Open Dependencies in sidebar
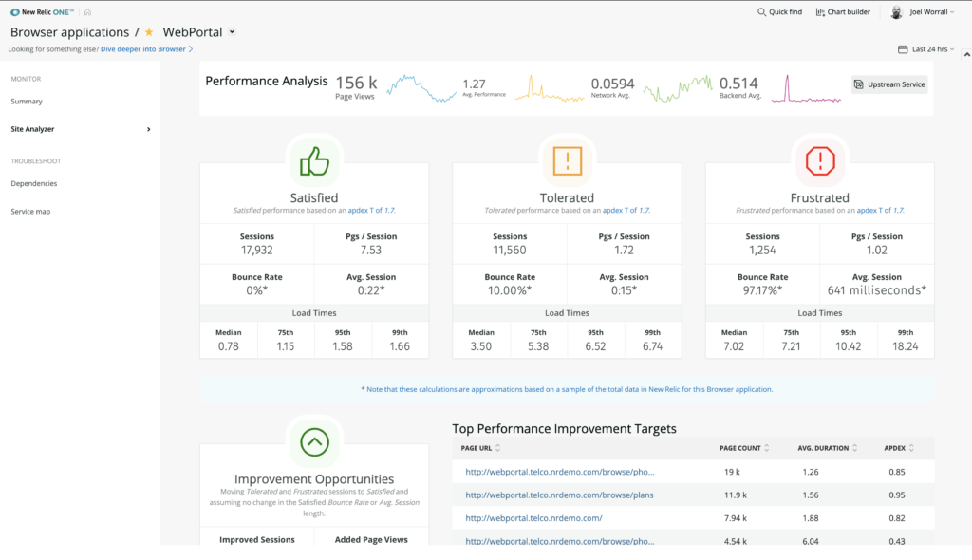The image size is (972, 560). click(34, 183)
